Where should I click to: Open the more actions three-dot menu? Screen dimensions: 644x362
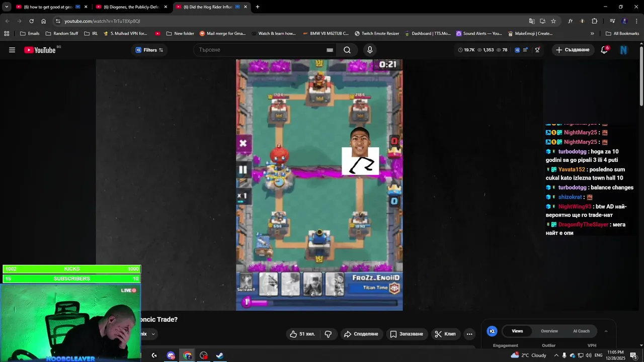pos(469,334)
